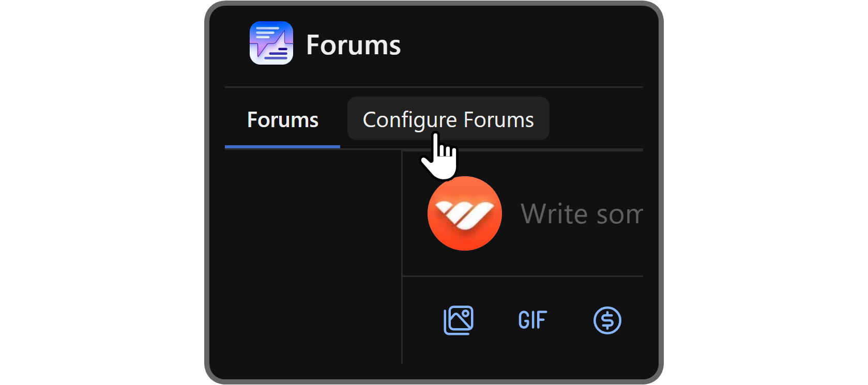Add a paid attachment with the coin icon
The height and width of the screenshot is (385, 868).
pos(607,320)
